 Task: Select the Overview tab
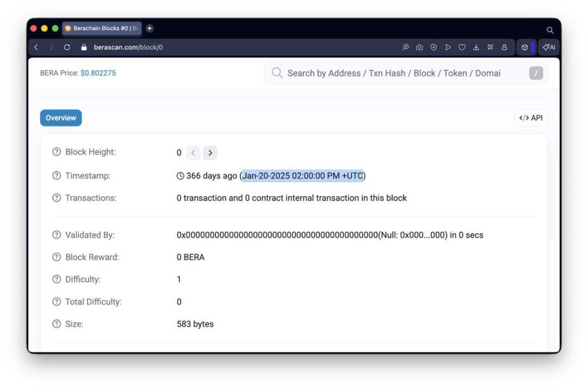[x=61, y=118]
